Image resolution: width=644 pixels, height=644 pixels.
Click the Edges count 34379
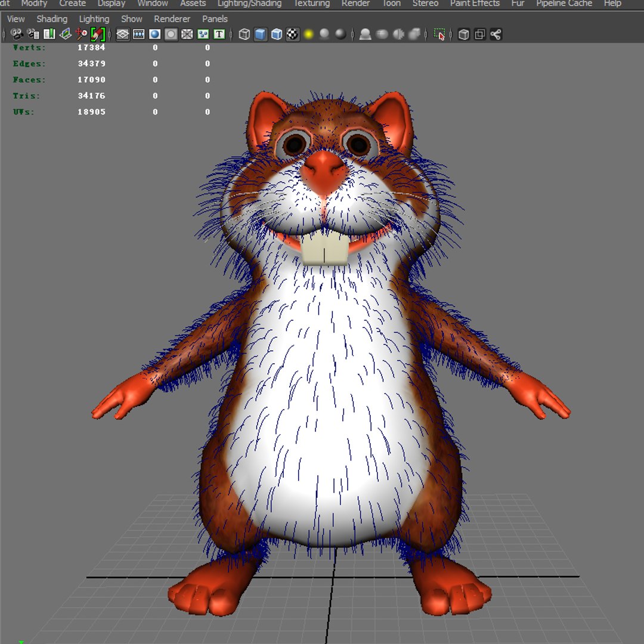pos(92,64)
